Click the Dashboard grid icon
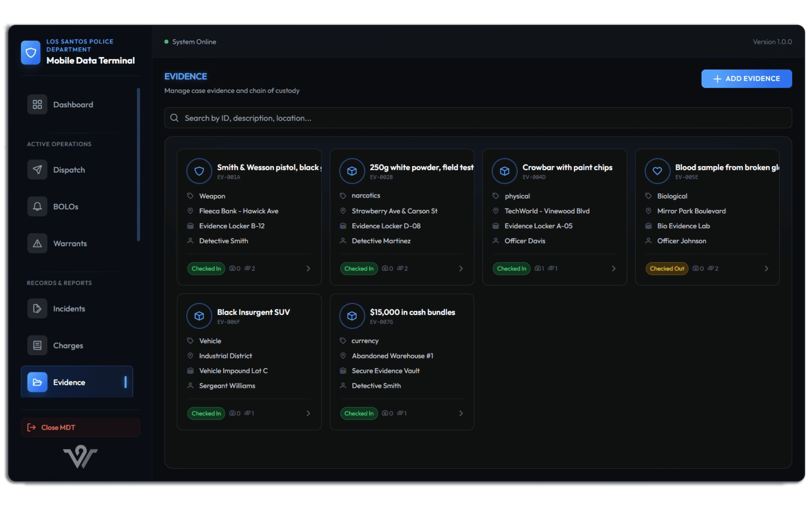Viewport: 812px width, 507px height. 37,105
